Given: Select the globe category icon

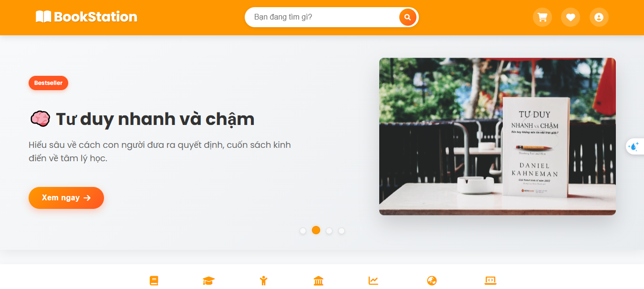Looking at the screenshot, I should pos(432,281).
